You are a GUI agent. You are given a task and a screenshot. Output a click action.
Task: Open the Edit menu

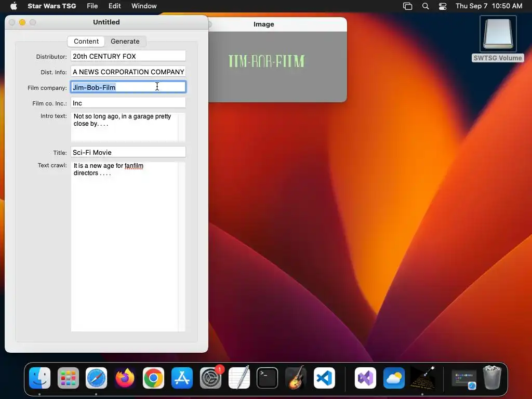(115, 6)
